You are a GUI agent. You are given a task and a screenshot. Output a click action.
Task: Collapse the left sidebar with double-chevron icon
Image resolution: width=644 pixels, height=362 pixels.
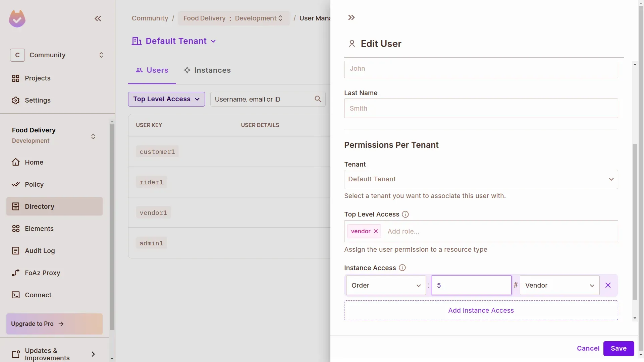click(98, 19)
